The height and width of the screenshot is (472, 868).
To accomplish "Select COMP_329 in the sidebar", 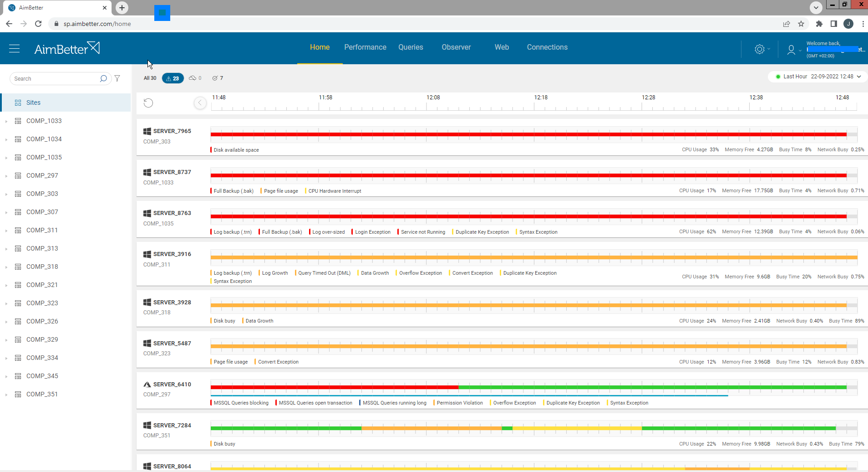I will pos(42,339).
